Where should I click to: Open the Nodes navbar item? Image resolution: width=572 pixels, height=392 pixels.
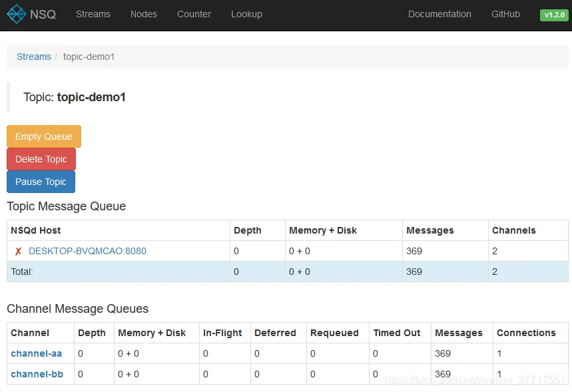[144, 14]
